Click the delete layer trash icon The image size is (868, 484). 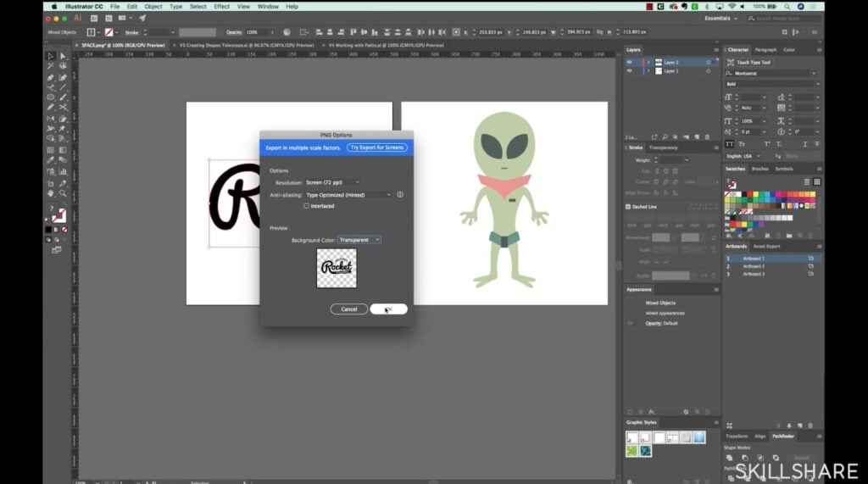(707, 136)
